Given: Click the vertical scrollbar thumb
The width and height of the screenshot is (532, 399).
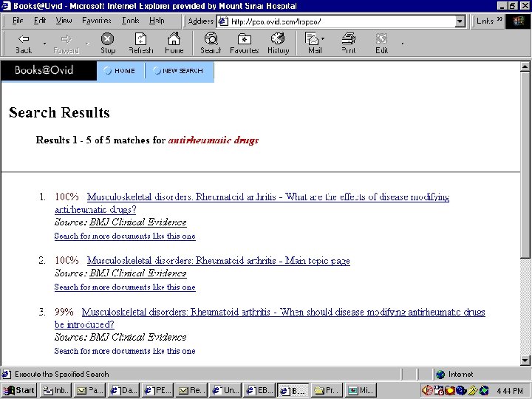Looking at the screenshot, I should tap(525, 165).
